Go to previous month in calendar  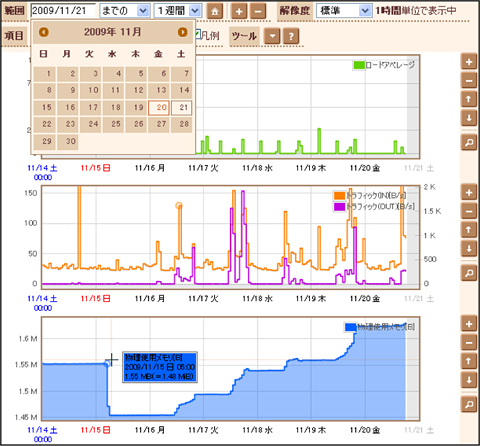44,32
